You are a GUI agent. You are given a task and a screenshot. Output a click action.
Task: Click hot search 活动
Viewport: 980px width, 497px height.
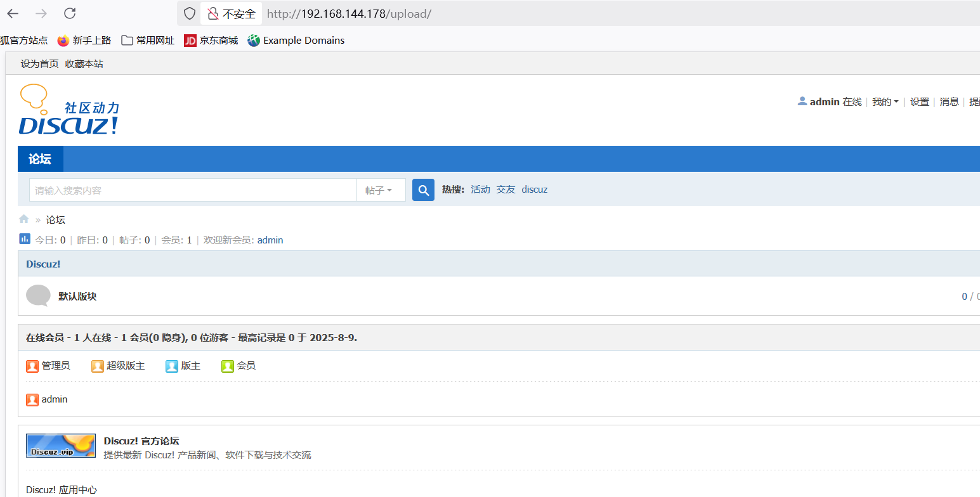(x=480, y=190)
